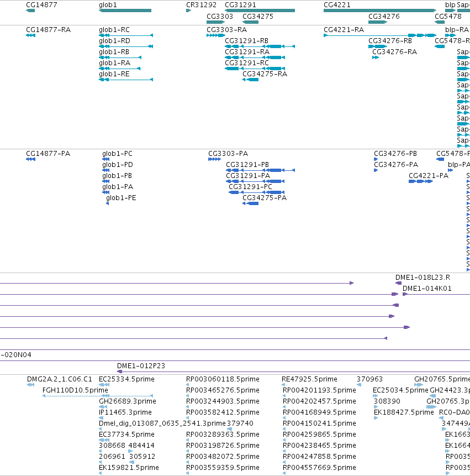470x476 pixels.
Task: Select transcript CG34276-RB
Action: tap(390, 41)
